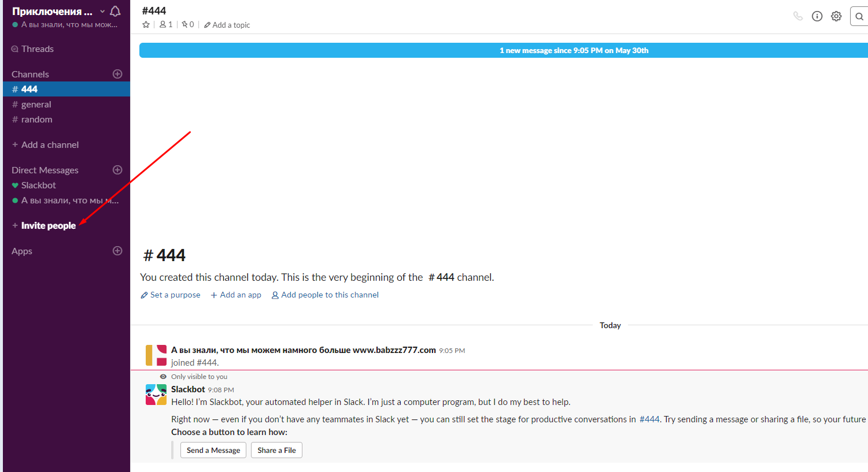The width and height of the screenshot is (868, 472).
Task: Click the plus icon beside Apps
Action: click(117, 251)
